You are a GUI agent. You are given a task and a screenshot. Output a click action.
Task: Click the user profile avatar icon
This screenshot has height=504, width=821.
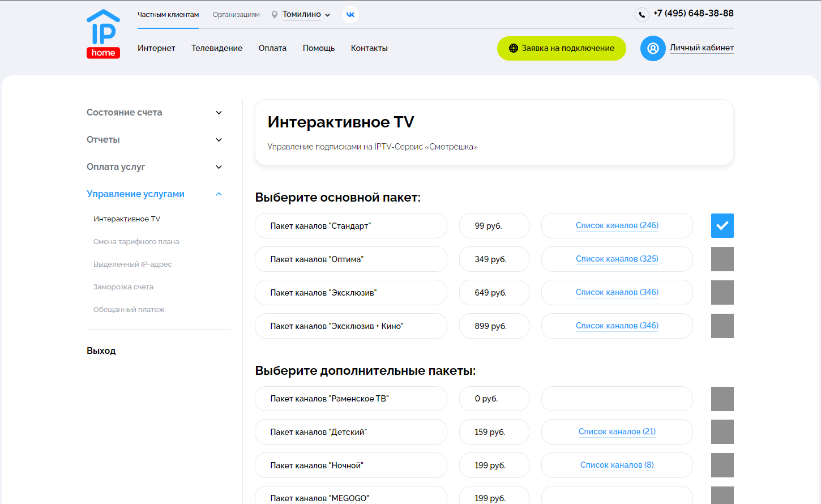click(653, 49)
